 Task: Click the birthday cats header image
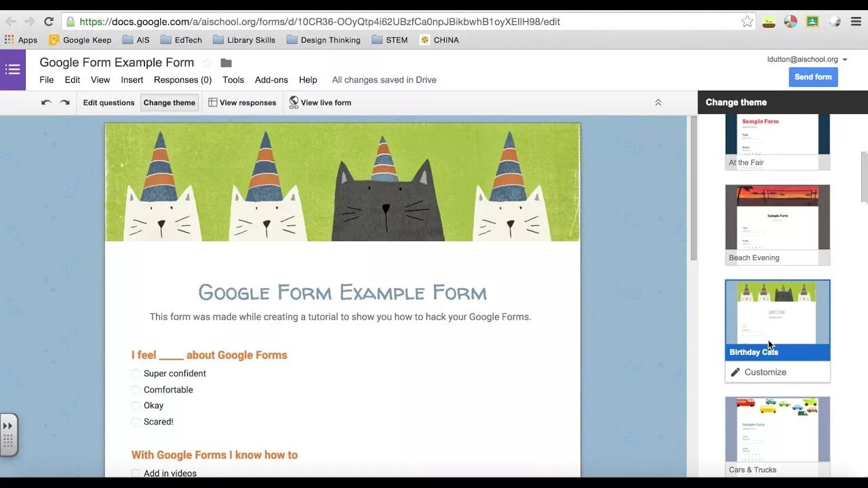coord(342,182)
